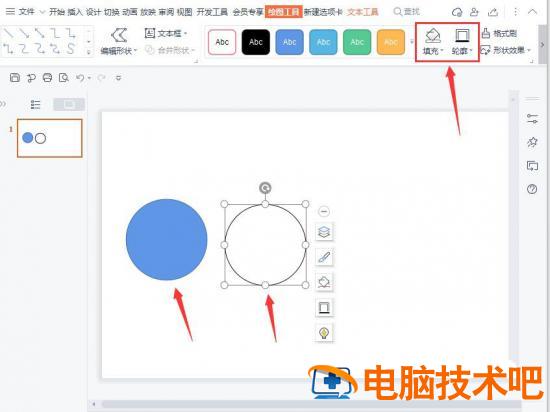The height and width of the screenshot is (412, 550).
Task: Click the redo arrow icon
Action: (101, 77)
